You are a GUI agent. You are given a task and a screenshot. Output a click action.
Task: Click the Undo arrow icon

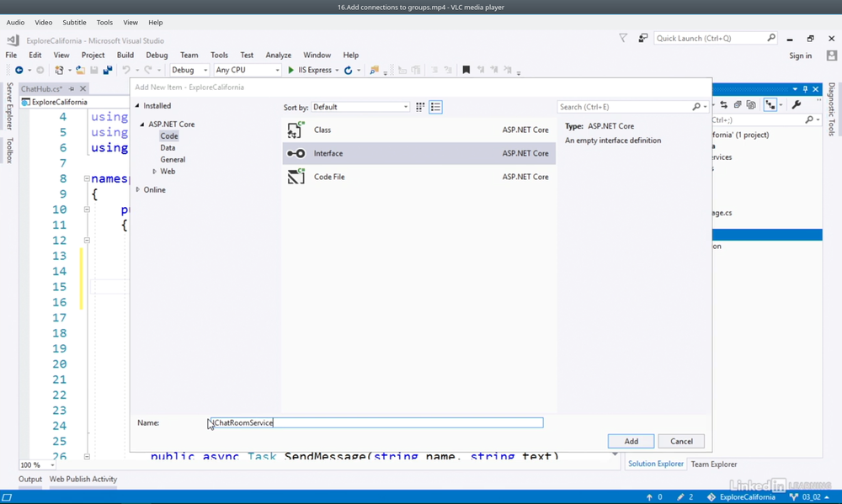pyautogui.click(x=126, y=70)
